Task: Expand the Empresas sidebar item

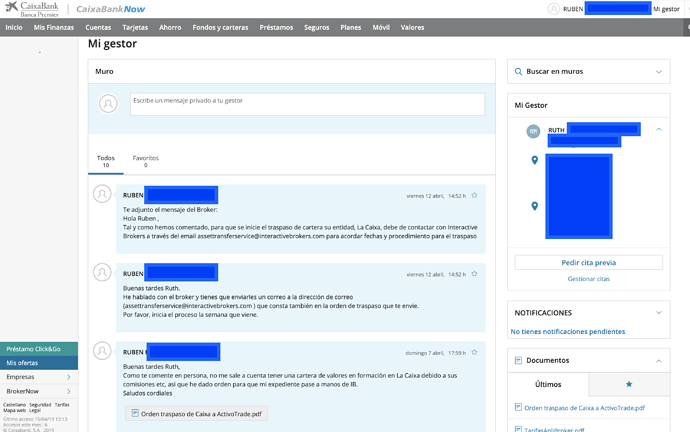Action: coord(39,377)
